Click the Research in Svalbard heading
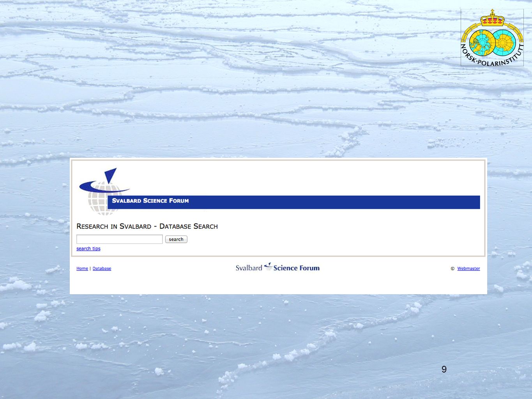This screenshot has height=399, width=532. (x=147, y=226)
